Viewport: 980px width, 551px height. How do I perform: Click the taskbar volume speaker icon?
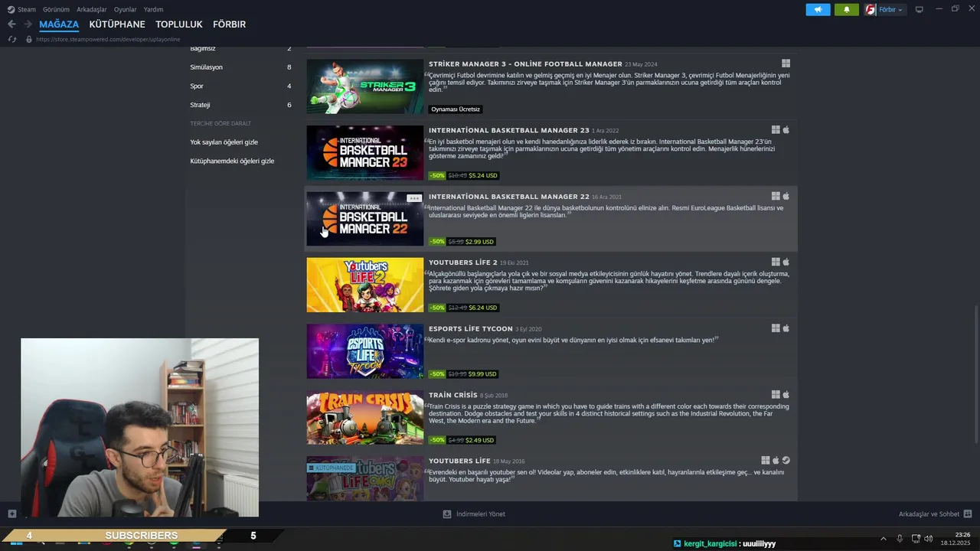click(928, 539)
